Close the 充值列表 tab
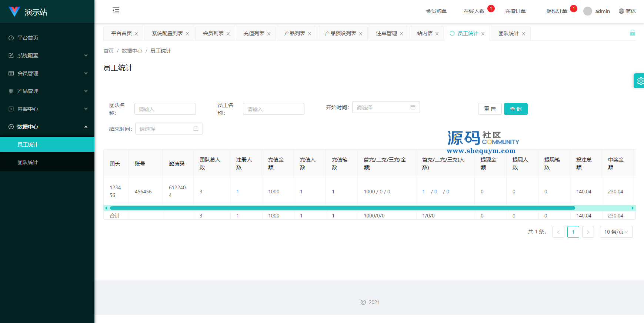This screenshot has height=323, width=644. coord(269,34)
